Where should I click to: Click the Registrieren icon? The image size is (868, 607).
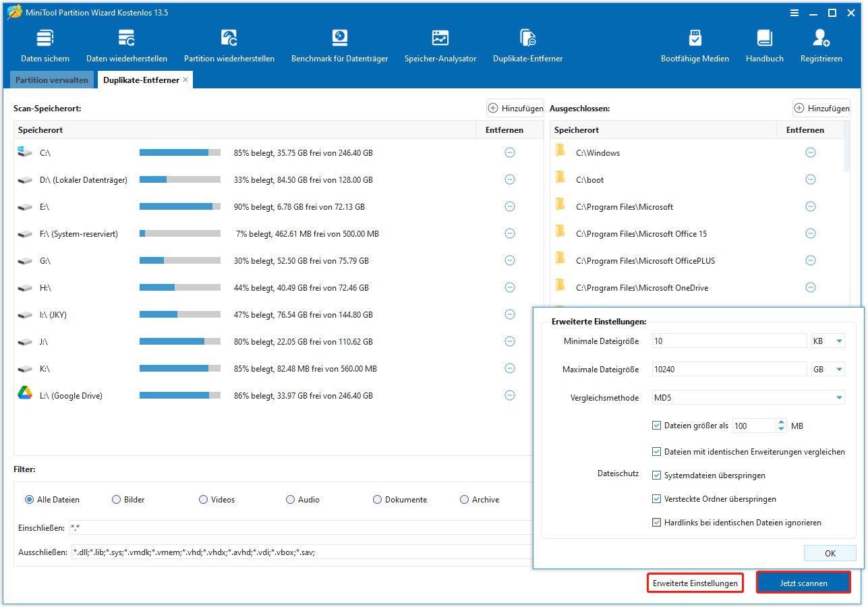821,45
